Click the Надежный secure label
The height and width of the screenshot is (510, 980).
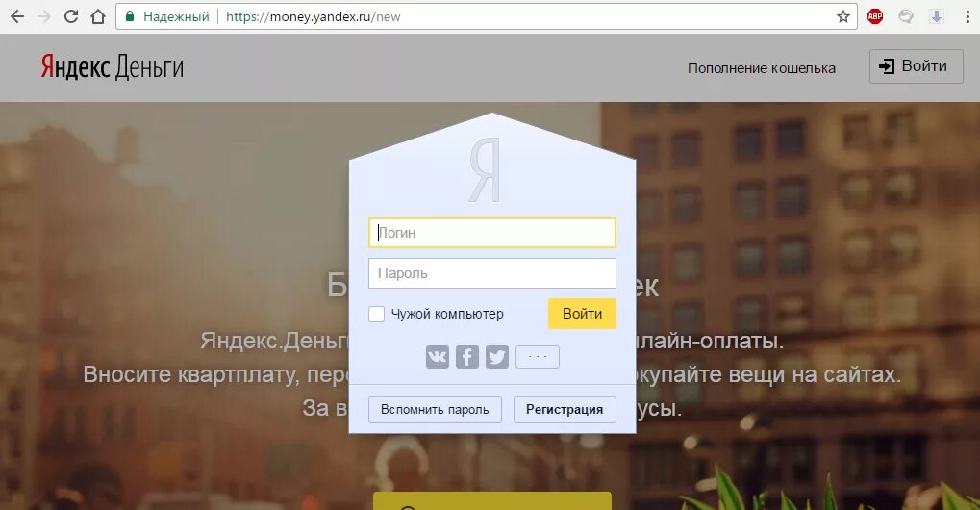click(176, 17)
